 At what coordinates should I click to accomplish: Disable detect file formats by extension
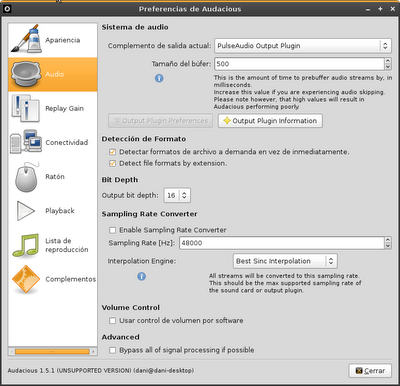coord(113,163)
